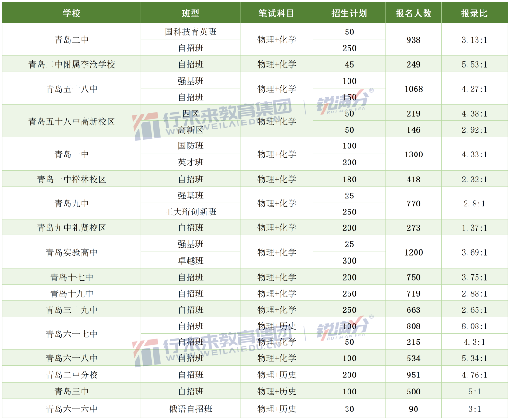This screenshot has height=420, width=510.
Task: Select the 青岛二中 school cell
Action: pyautogui.click(x=72, y=40)
